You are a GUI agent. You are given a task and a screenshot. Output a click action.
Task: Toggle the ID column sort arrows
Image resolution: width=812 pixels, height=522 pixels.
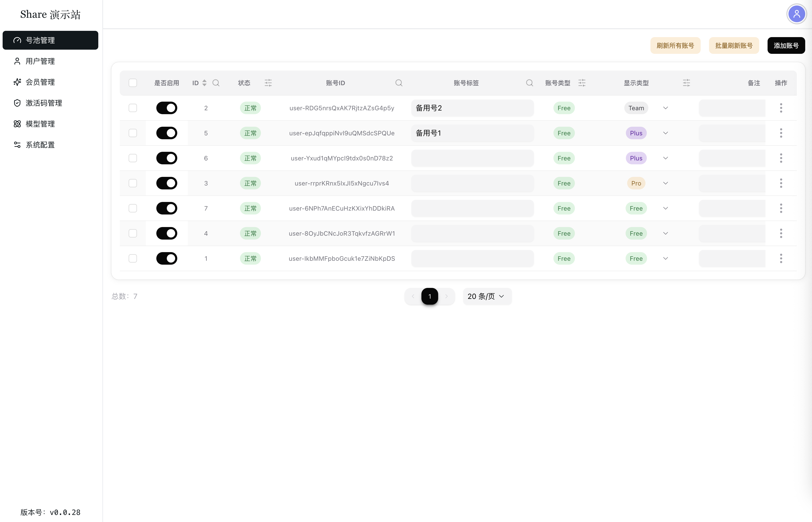[204, 83]
